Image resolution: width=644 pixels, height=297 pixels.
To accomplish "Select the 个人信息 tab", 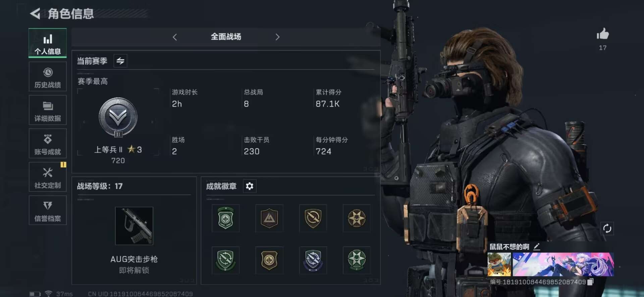I will click(x=48, y=43).
